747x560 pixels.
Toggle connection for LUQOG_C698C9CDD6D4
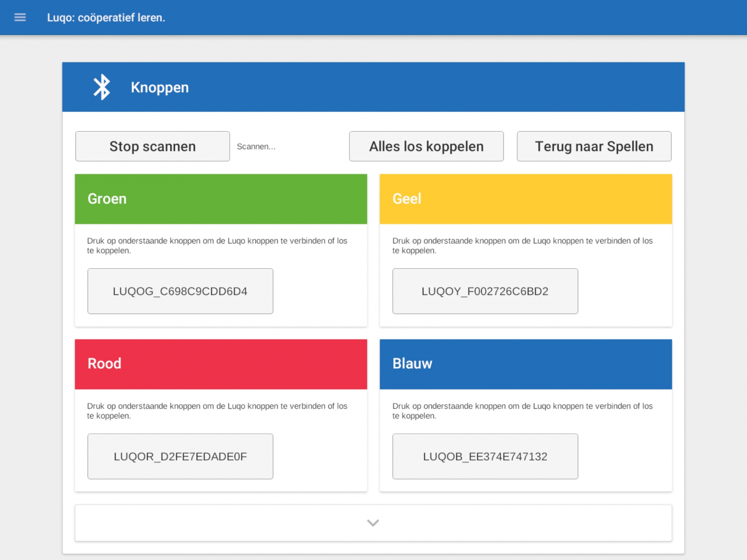180,291
